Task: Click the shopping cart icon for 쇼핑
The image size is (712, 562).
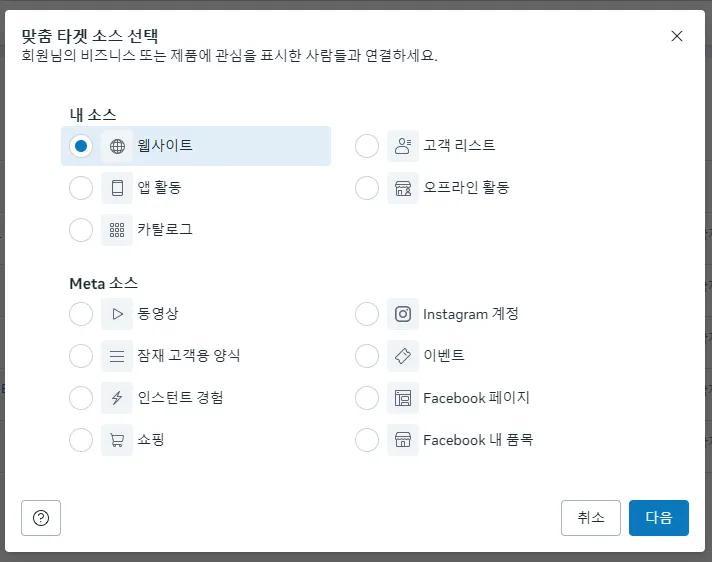Action: [117, 440]
